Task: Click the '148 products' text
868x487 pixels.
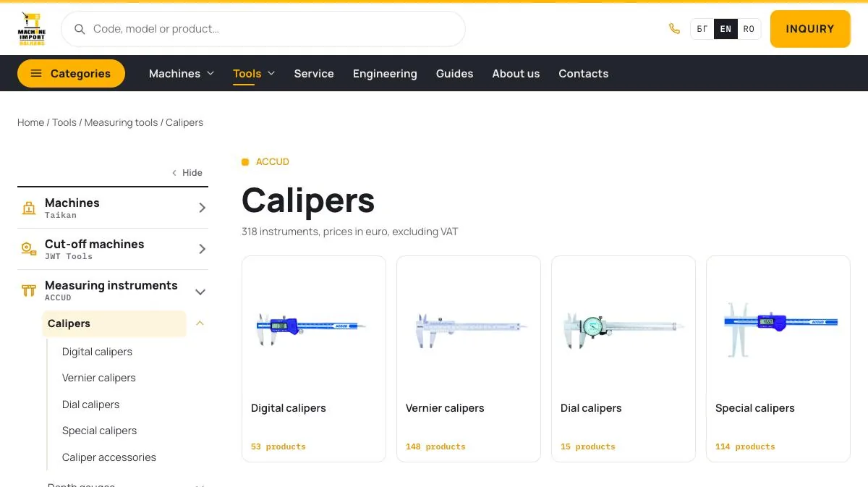Action: click(435, 446)
